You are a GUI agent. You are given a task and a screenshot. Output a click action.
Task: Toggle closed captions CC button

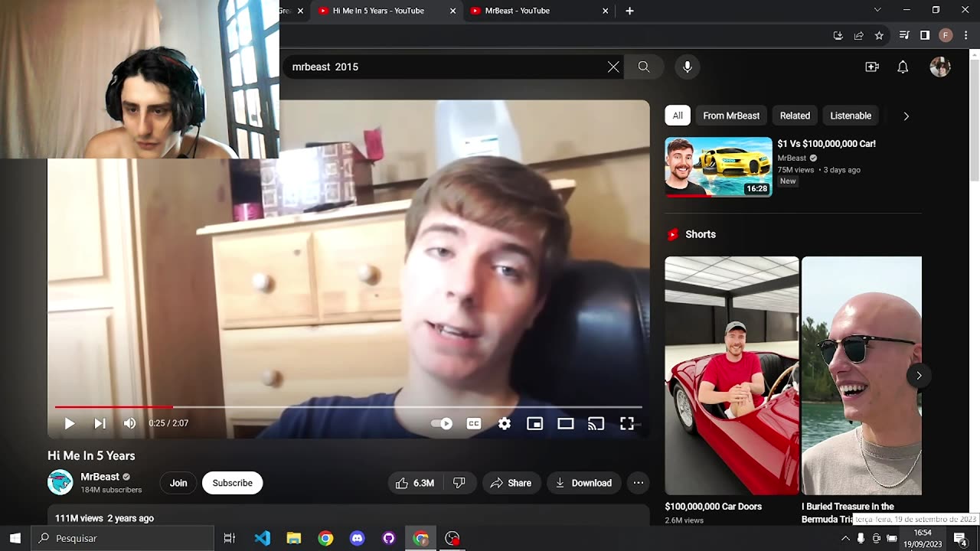(x=474, y=423)
